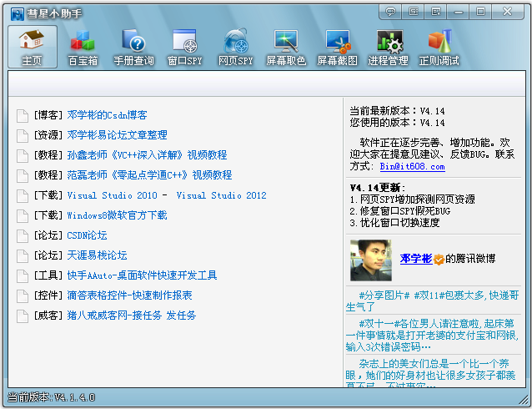Image resolution: width=532 pixels, height=409 pixels.
Task: Click the title bar button left of minimize
Action: click(435, 12)
